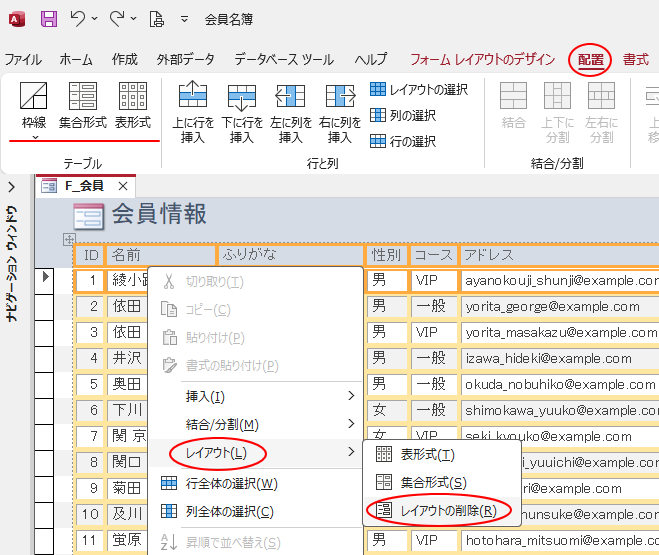
Task: Choose 集合形式(S) in layout submenu
Action: coord(442,482)
